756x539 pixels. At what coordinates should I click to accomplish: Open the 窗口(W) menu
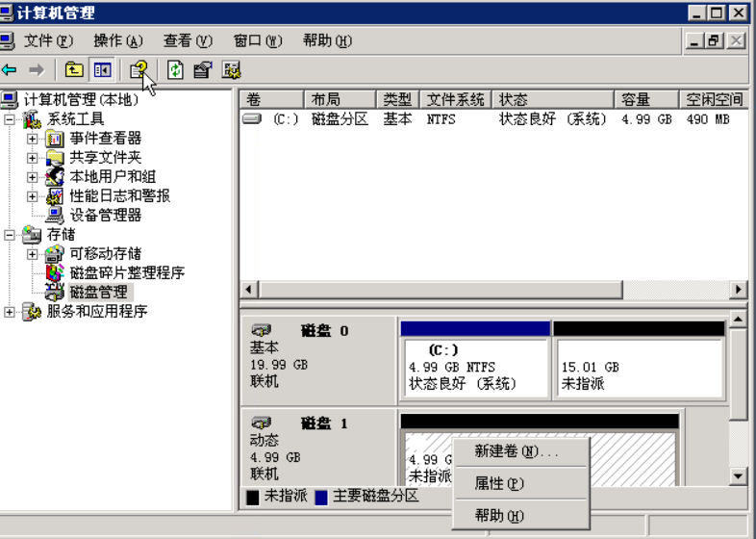258,41
